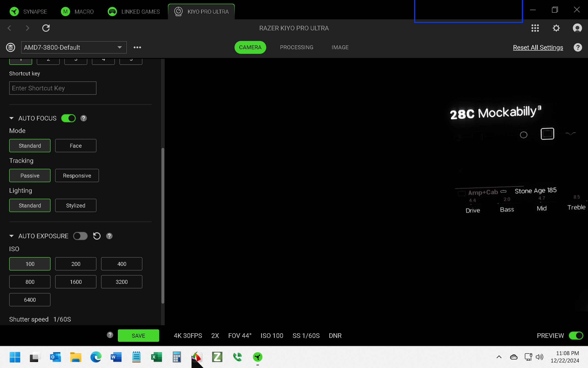Collapse the Auto Exposure section
The image size is (588, 368).
[x=11, y=236]
